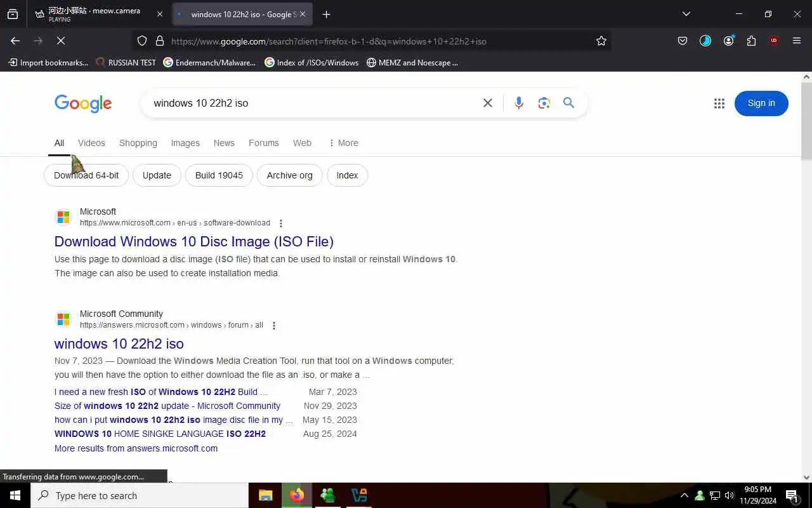Select the Shopping search tab
This screenshot has height=508, width=812.
[x=138, y=143]
